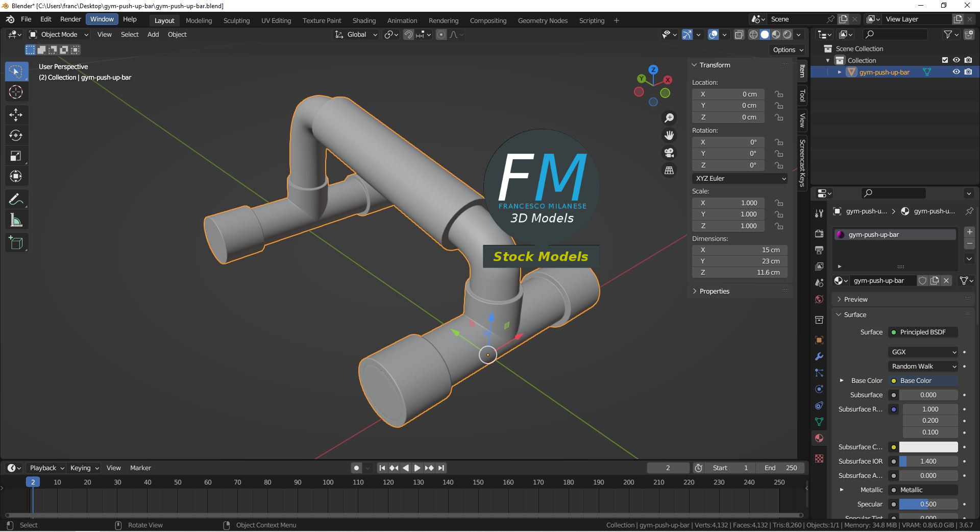The width and height of the screenshot is (980, 532).
Task: Click the End frame field
Action: click(780, 468)
